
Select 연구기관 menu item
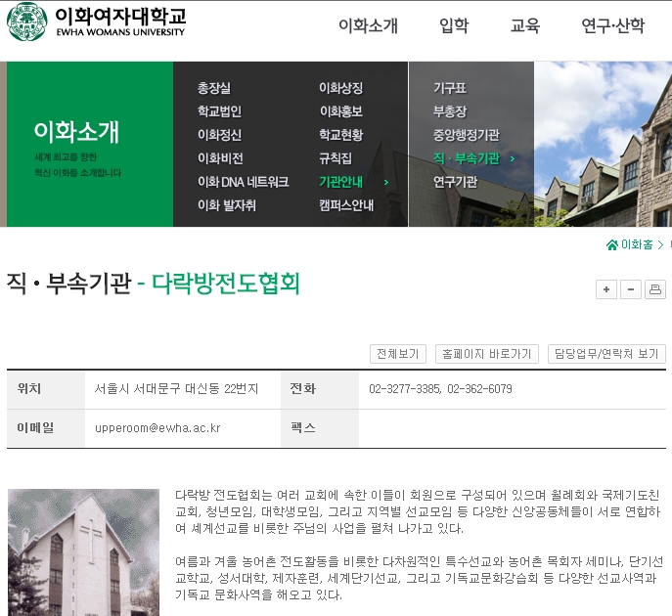[455, 182]
